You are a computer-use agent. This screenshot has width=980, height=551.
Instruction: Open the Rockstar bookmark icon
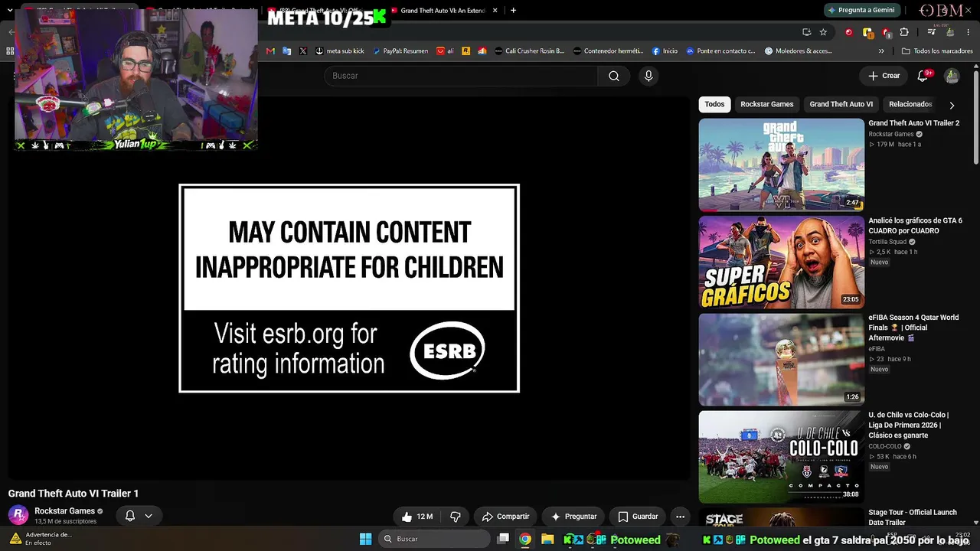pos(465,51)
